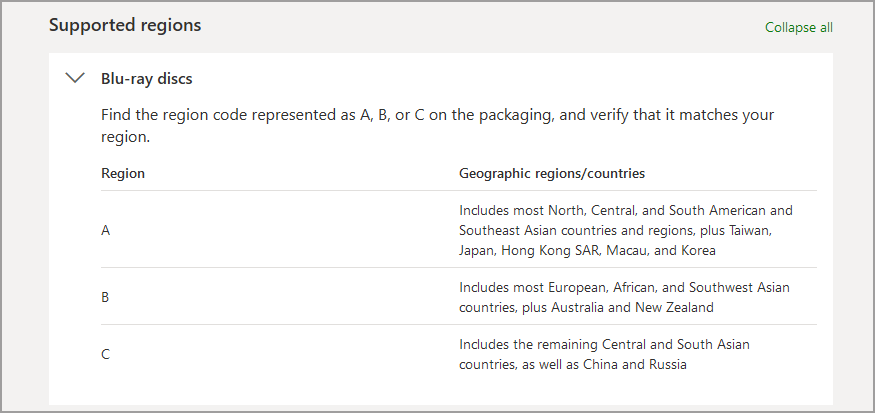Click the 'Includes most North, Central' description line
Screen dimensions: 875x413
625,211
